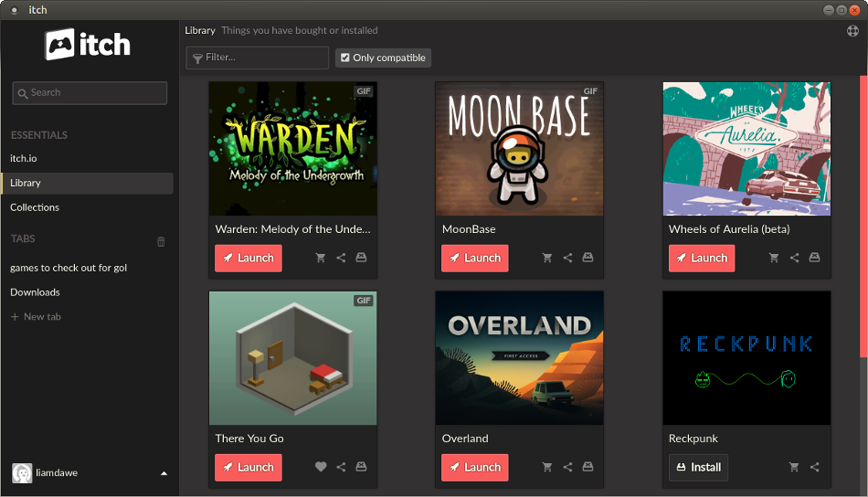Click the 'Overland' title text

[465, 439]
